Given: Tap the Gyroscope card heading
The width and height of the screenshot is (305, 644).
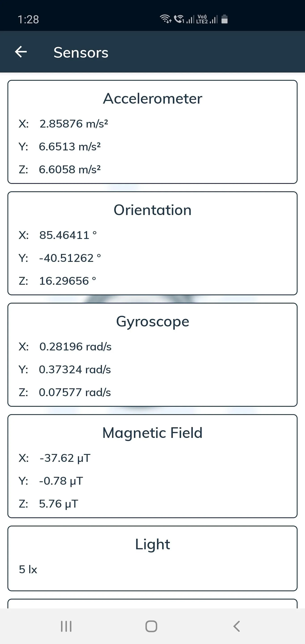Looking at the screenshot, I should coord(152,322).
